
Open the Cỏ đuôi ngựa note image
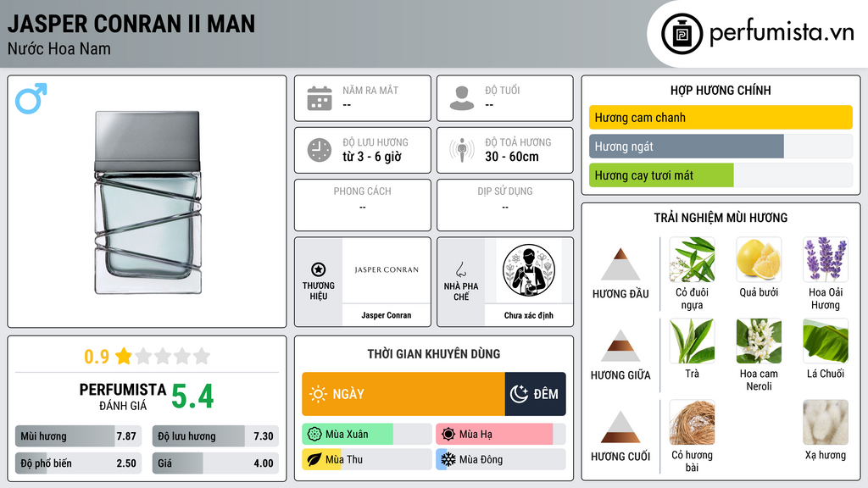click(692, 260)
